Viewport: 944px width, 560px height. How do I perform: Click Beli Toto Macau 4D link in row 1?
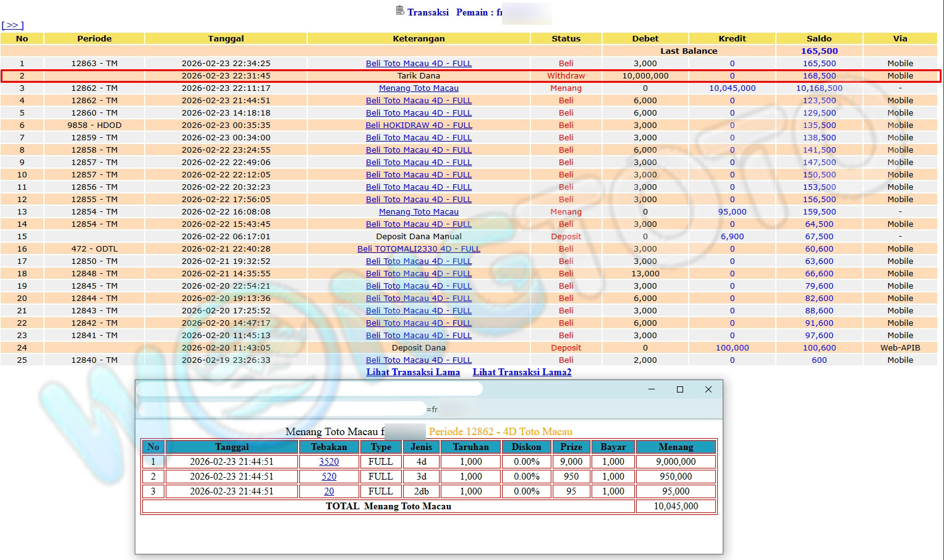pos(419,64)
